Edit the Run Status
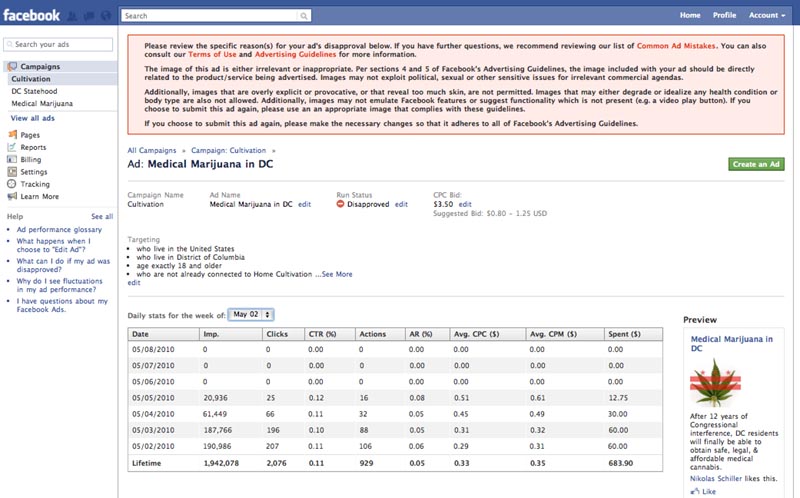 402,204
